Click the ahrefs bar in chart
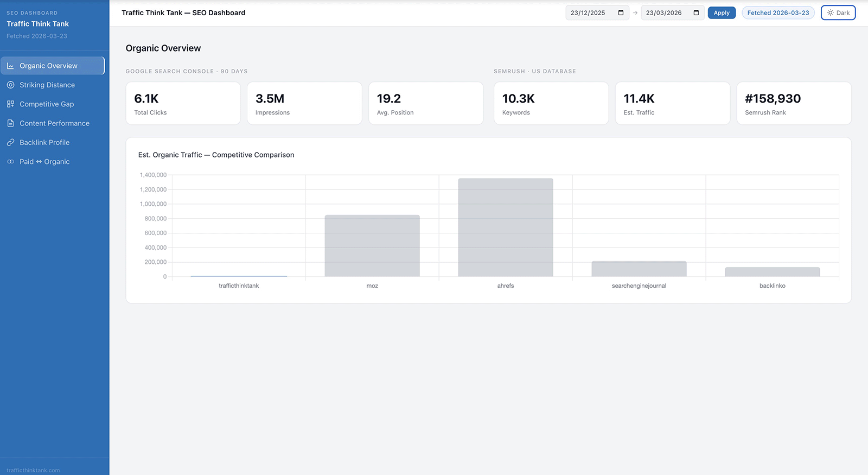This screenshot has height=475, width=868. point(506,227)
